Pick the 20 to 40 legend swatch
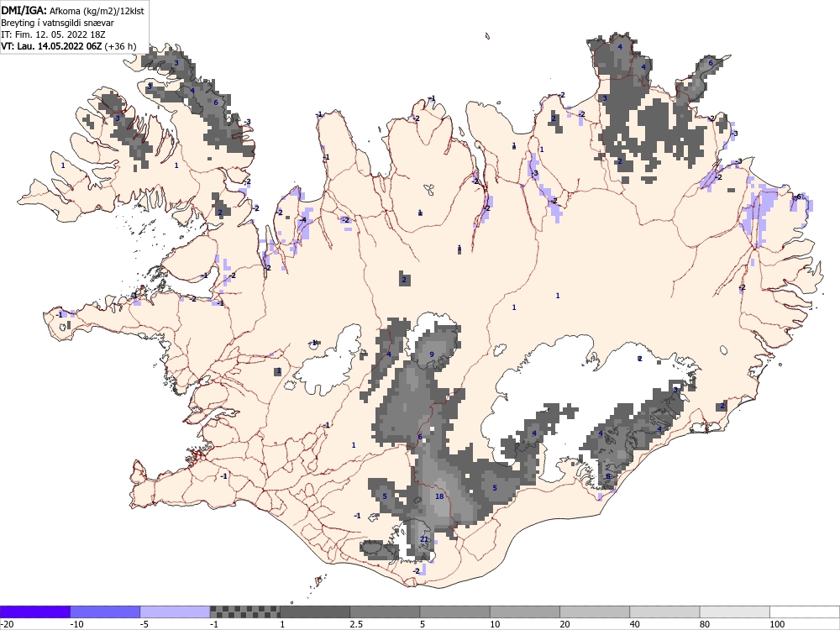 point(595,612)
